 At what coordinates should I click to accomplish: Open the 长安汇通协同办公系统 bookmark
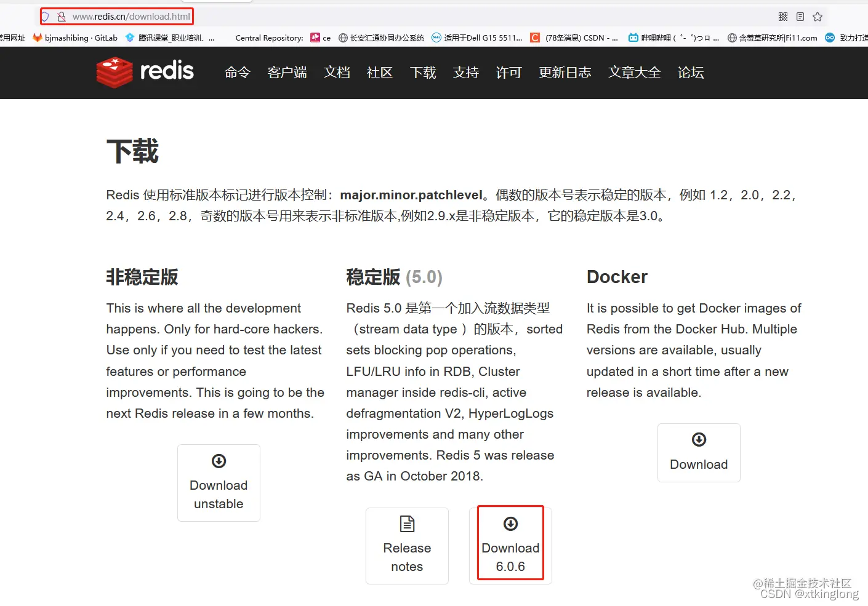(x=382, y=38)
